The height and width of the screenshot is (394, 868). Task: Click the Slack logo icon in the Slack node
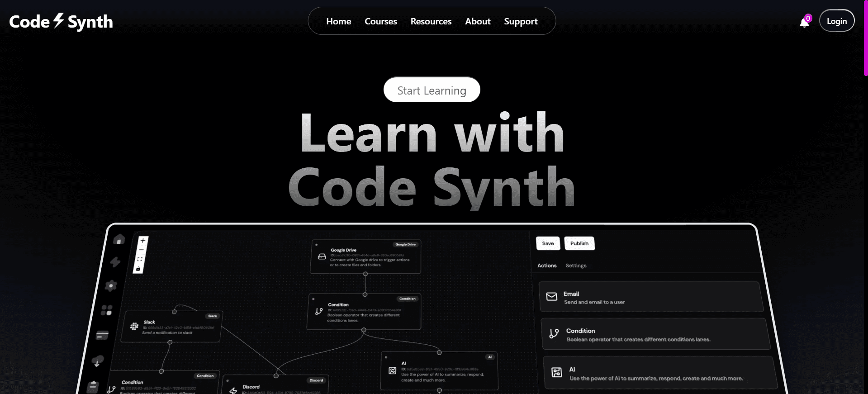pos(134,326)
